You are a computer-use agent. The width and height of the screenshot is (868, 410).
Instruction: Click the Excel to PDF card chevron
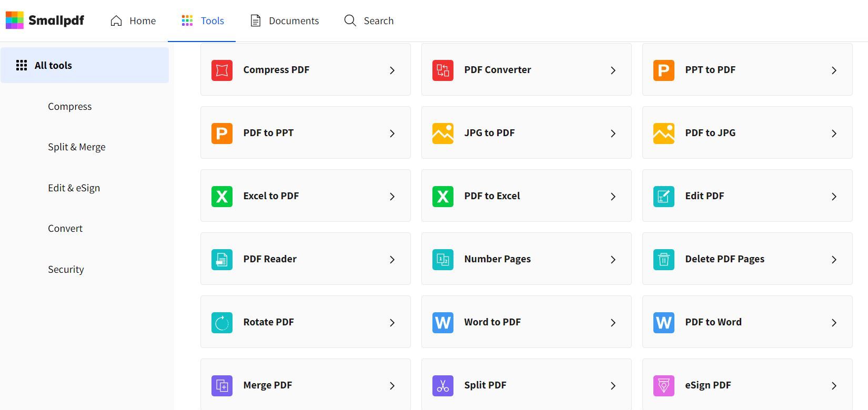(x=392, y=196)
